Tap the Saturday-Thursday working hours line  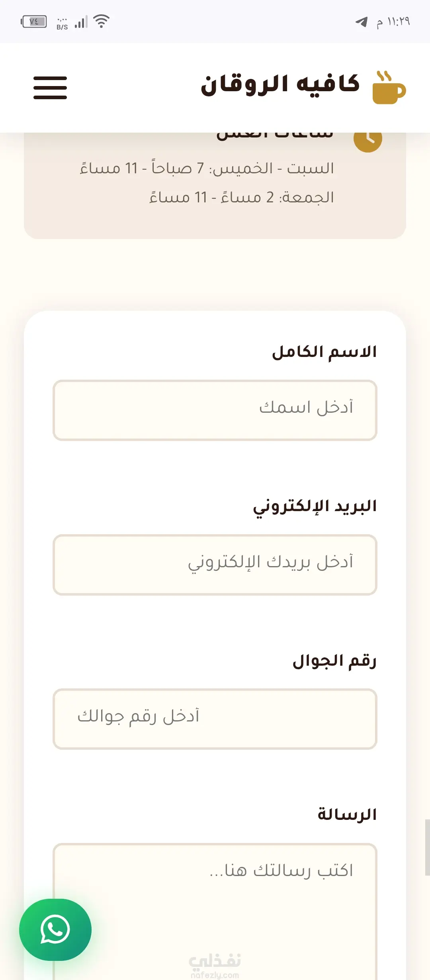pyautogui.click(x=207, y=168)
